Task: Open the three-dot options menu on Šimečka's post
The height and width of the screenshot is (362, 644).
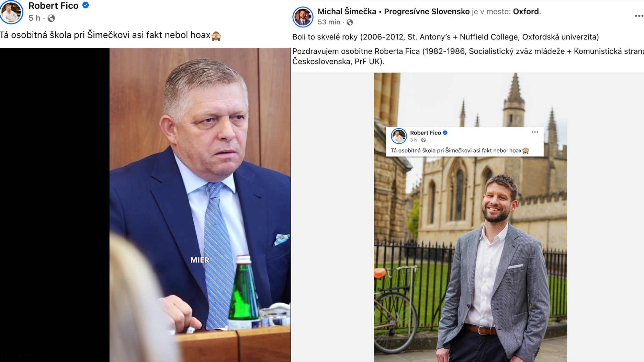Action: point(639,16)
